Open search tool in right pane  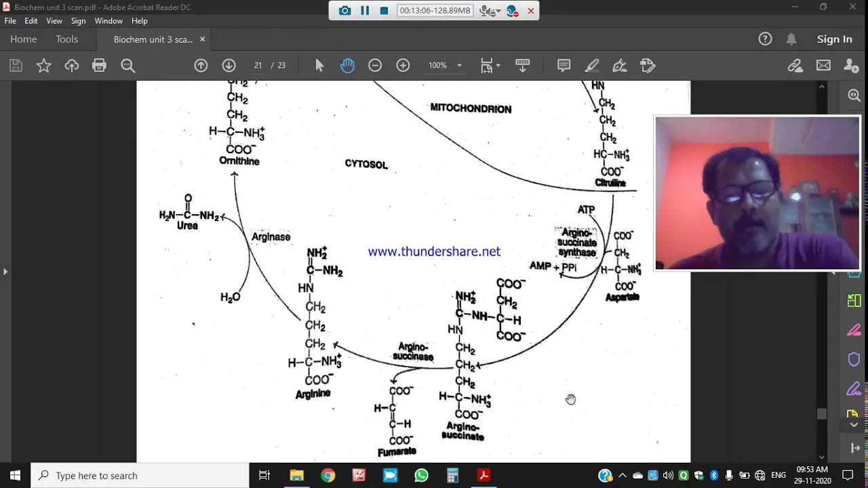click(x=854, y=96)
